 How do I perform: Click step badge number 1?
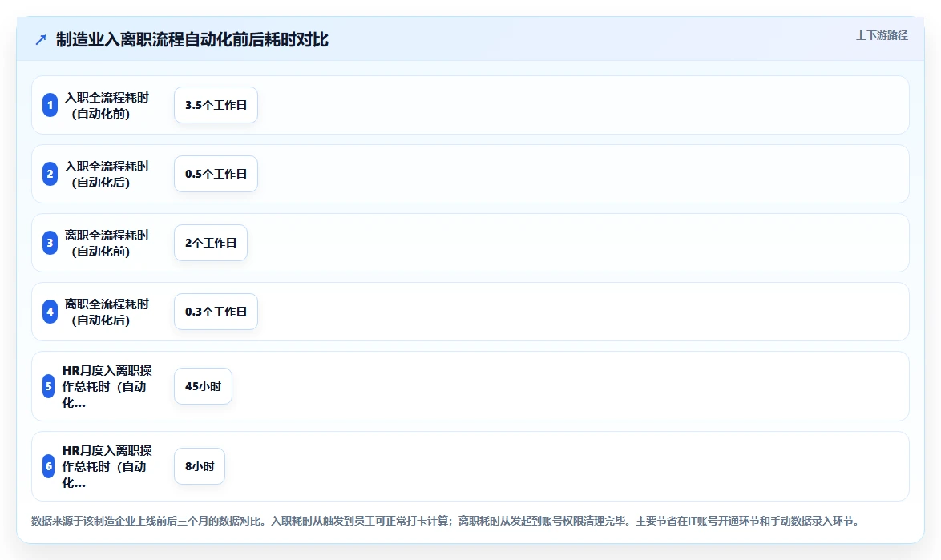[50, 105]
